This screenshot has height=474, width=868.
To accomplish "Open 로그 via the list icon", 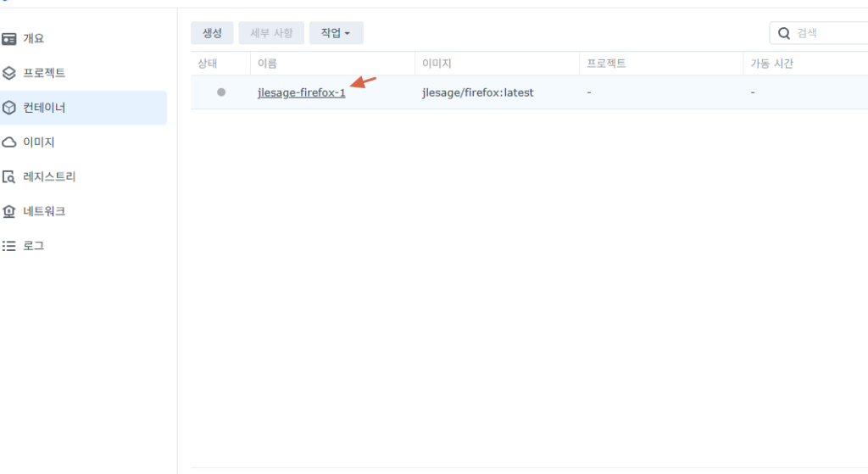I will coord(9,246).
